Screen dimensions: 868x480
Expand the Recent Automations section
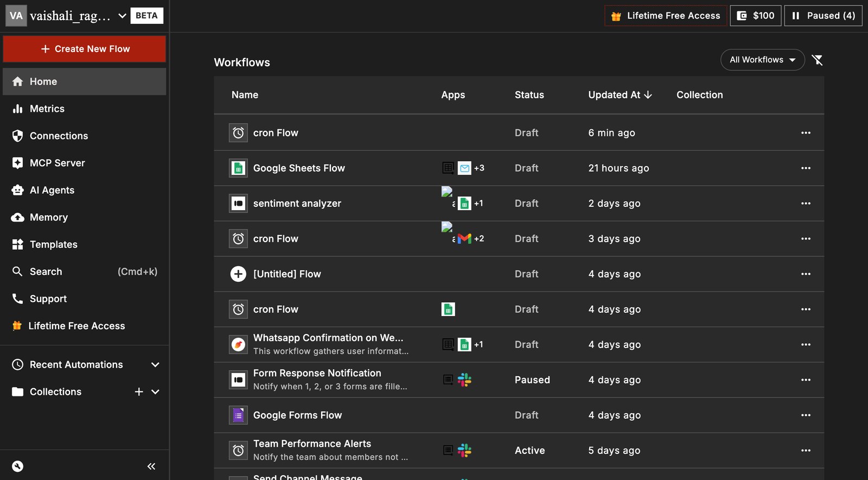tap(155, 365)
